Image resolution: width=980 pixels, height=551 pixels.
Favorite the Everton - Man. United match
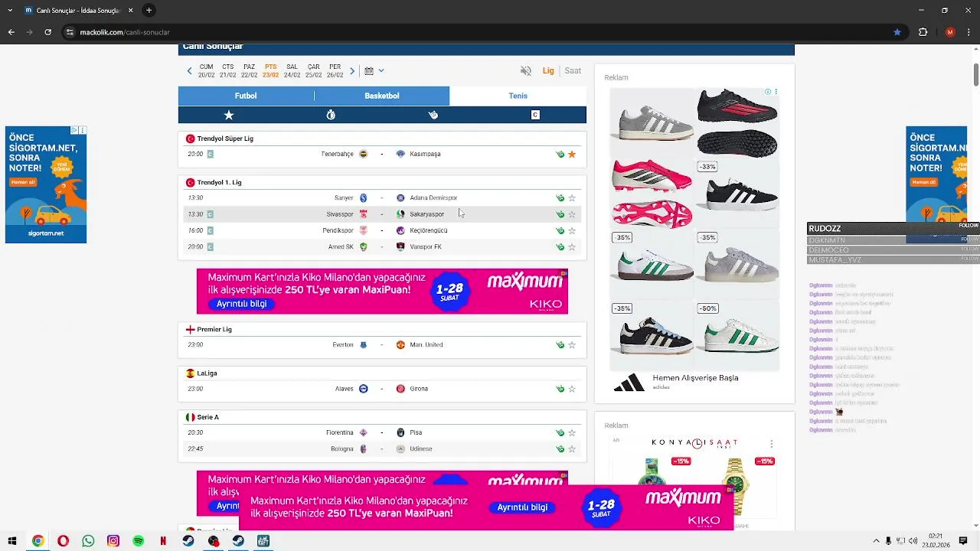click(x=572, y=344)
